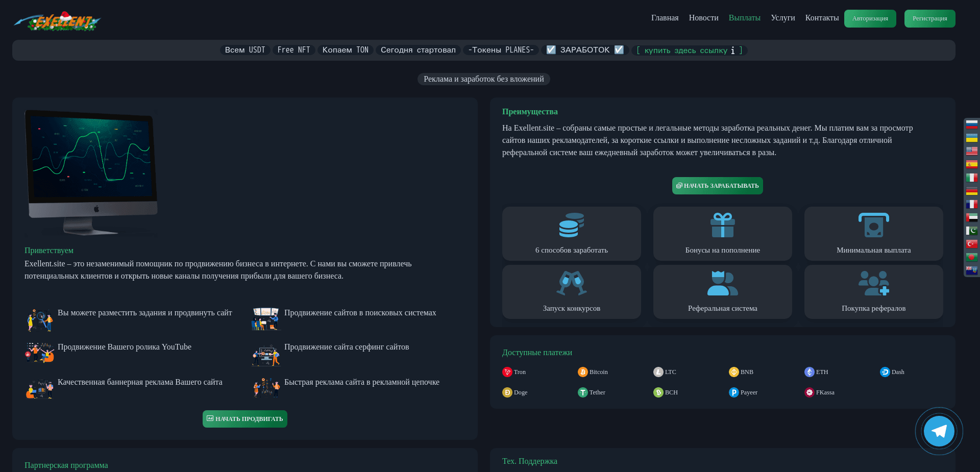Click the coins stack earning icon
This screenshot has height=472, width=980.
pos(571,226)
